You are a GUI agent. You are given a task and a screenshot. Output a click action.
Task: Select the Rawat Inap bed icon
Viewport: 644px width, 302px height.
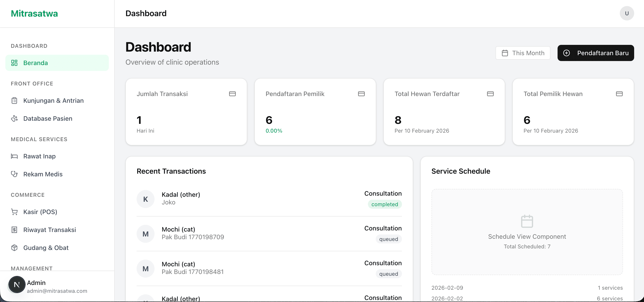pyautogui.click(x=14, y=156)
